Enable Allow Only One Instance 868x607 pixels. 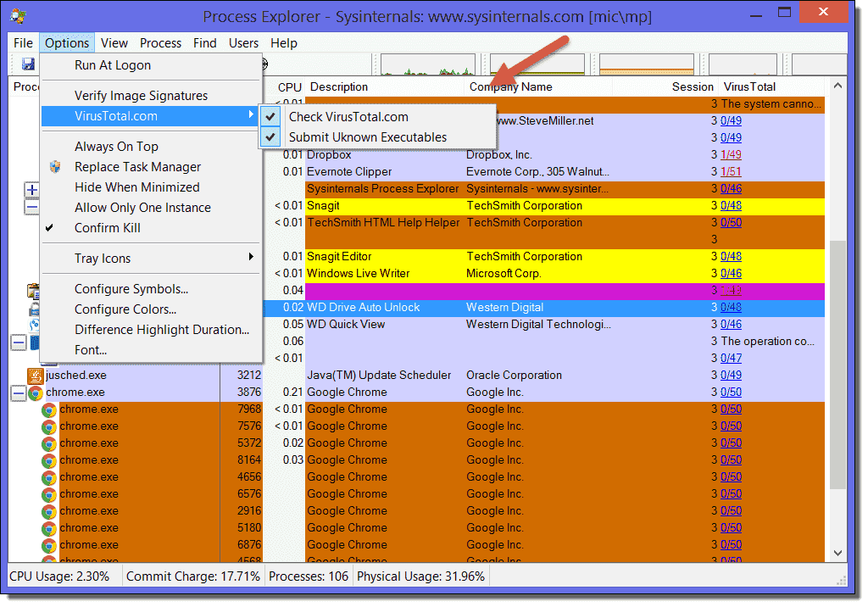[151, 208]
